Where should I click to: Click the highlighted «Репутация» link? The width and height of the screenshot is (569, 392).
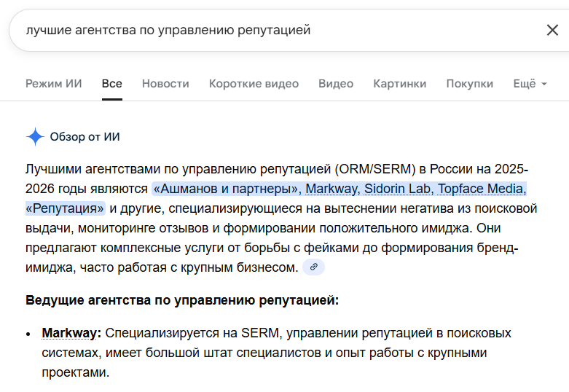66,209
